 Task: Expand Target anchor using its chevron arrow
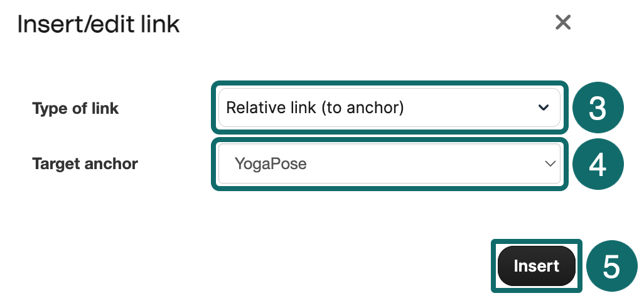550,164
